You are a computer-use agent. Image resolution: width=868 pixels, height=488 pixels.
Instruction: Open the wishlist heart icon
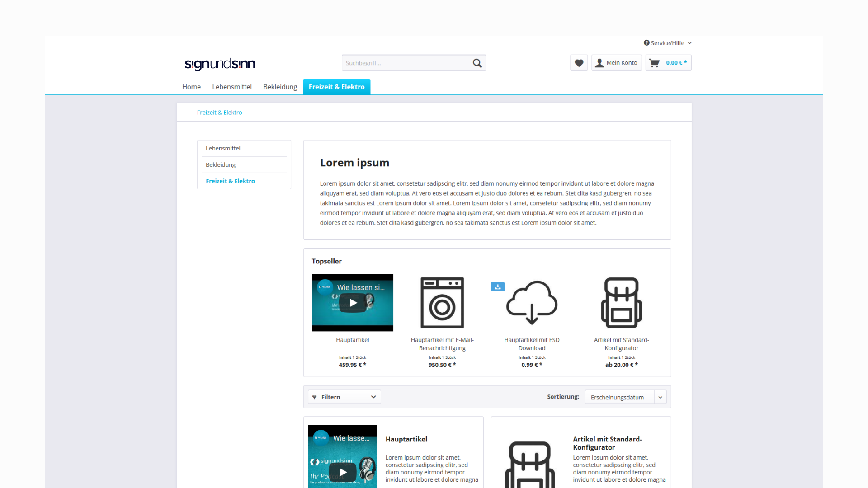[x=579, y=63]
